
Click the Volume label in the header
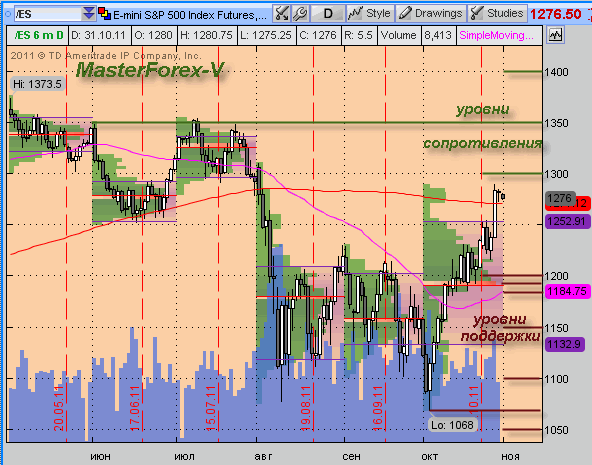(399, 35)
